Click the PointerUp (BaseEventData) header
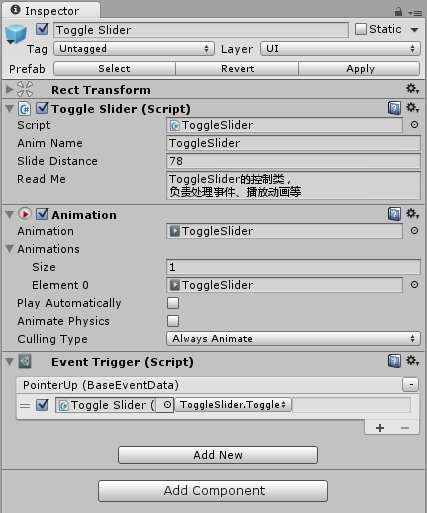Viewport: 427px width, 513px height. [209, 385]
